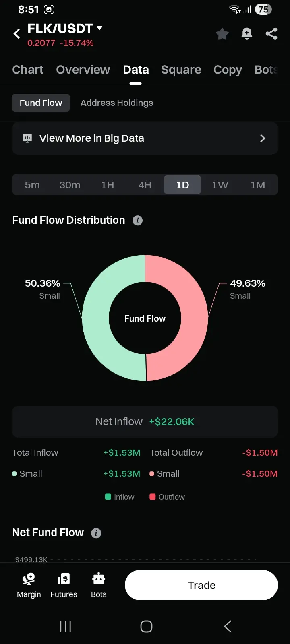Viewport: 290px width, 644px height.
Task: Switch timeframe to 1W
Action: point(220,185)
